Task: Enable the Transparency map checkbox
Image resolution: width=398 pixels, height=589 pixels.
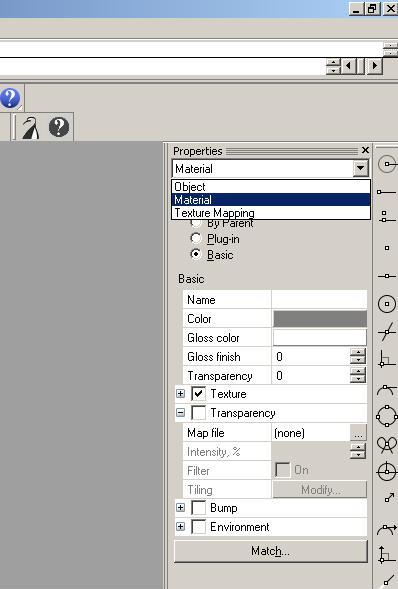Action: click(198, 413)
